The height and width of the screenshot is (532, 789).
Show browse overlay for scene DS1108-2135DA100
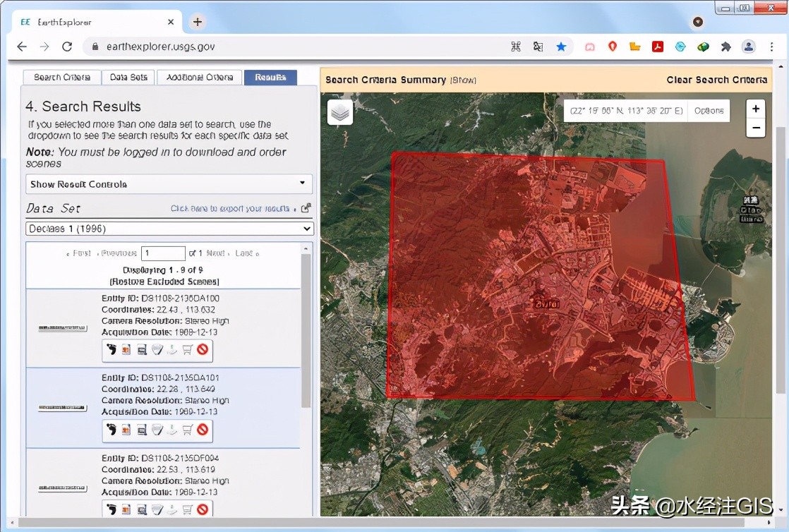coord(126,349)
